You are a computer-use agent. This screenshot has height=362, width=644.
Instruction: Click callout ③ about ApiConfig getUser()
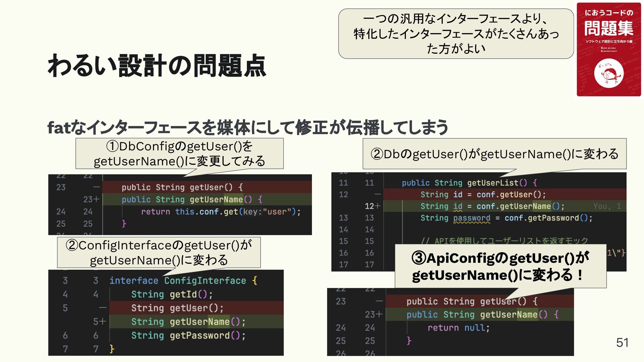click(x=500, y=266)
